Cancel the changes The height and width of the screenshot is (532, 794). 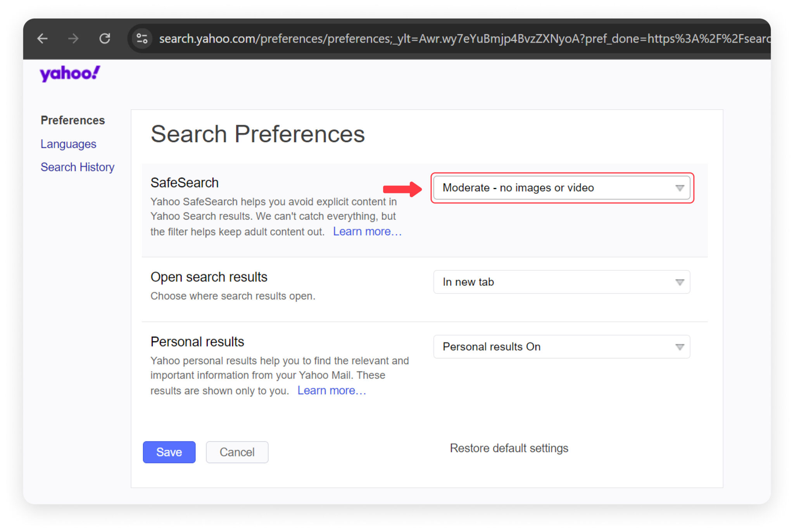[x=237, y=452]
